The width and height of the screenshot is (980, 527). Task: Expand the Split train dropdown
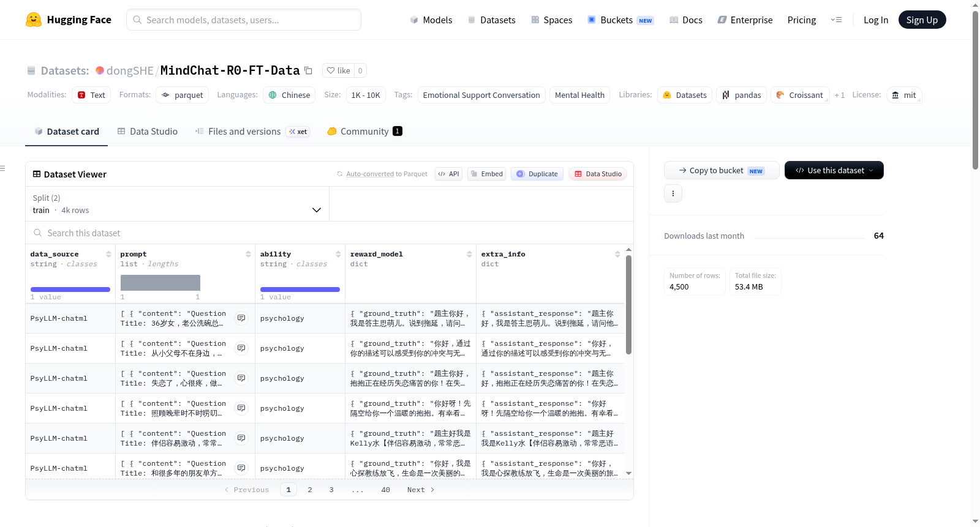tap(177, 204)
